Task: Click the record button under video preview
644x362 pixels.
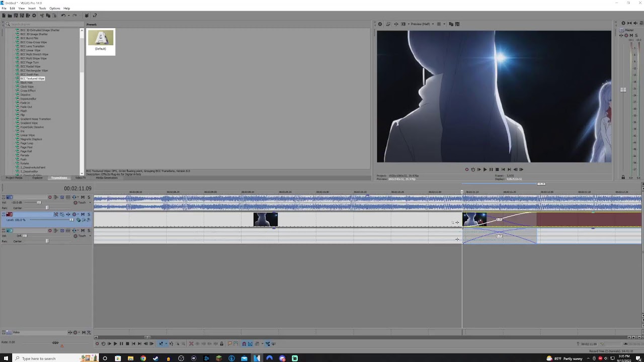Action: click(467, 169)
